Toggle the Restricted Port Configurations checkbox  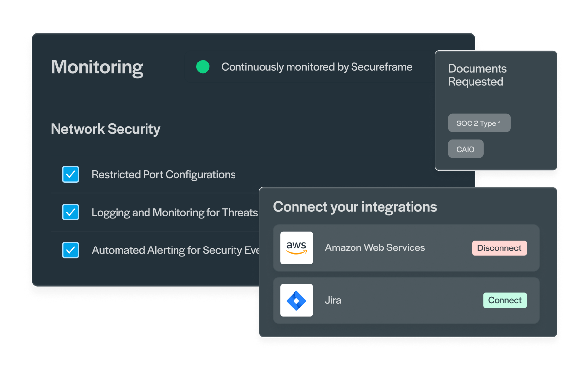(71, 174)
